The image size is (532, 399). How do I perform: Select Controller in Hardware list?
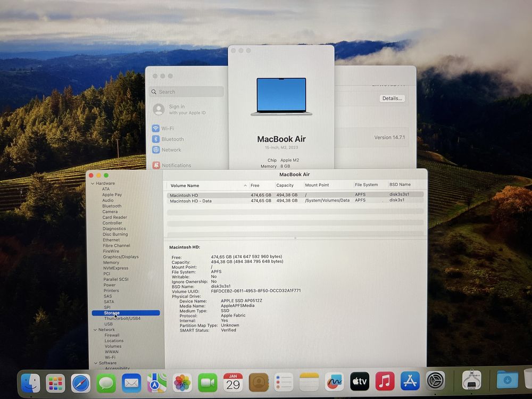click(112, 223)
